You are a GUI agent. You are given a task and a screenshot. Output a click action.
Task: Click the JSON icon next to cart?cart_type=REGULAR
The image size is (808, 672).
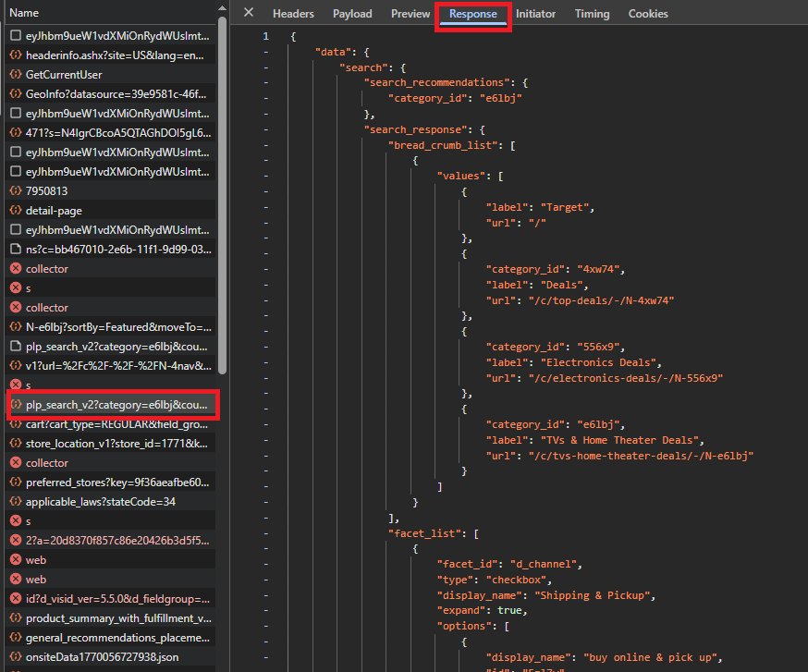[x=16, y=424]
